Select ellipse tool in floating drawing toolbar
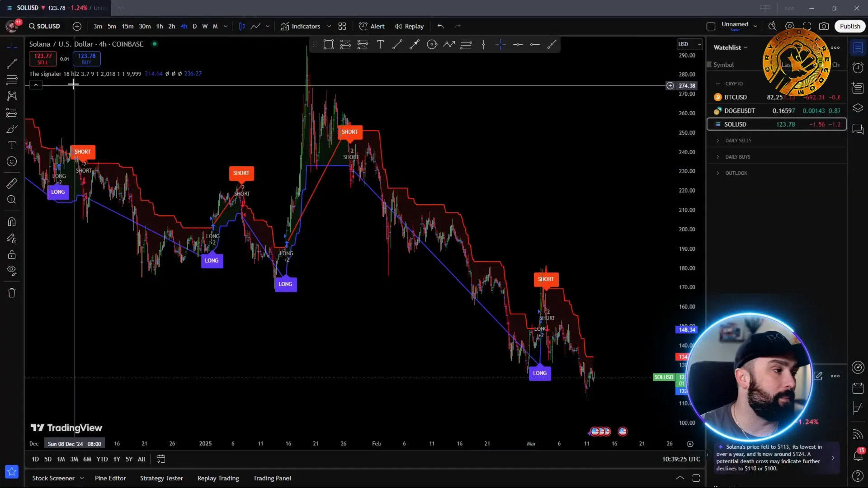Screen dimensions: 868x488 [432, 44]
